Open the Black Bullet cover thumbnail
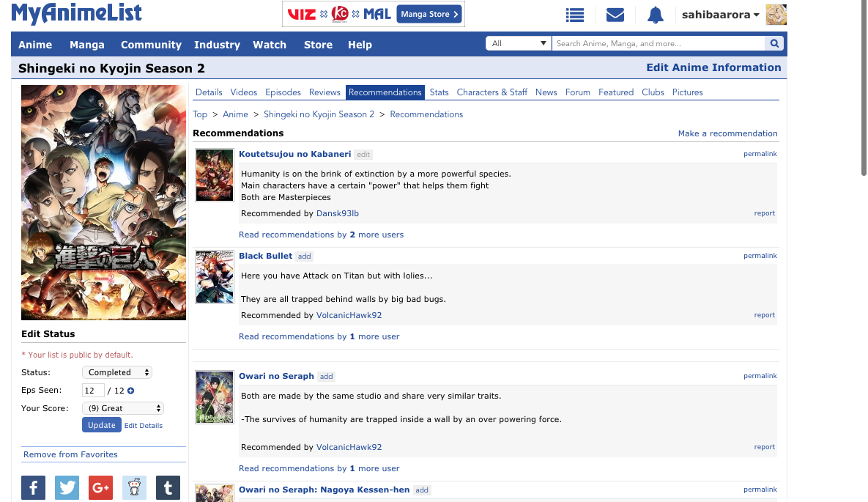868x502 pixels. point(214,277)
